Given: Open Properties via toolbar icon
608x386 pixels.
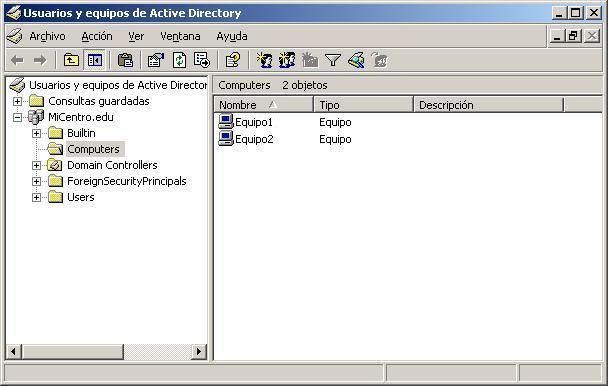Looking at the screenshot, I should (156, 60).
